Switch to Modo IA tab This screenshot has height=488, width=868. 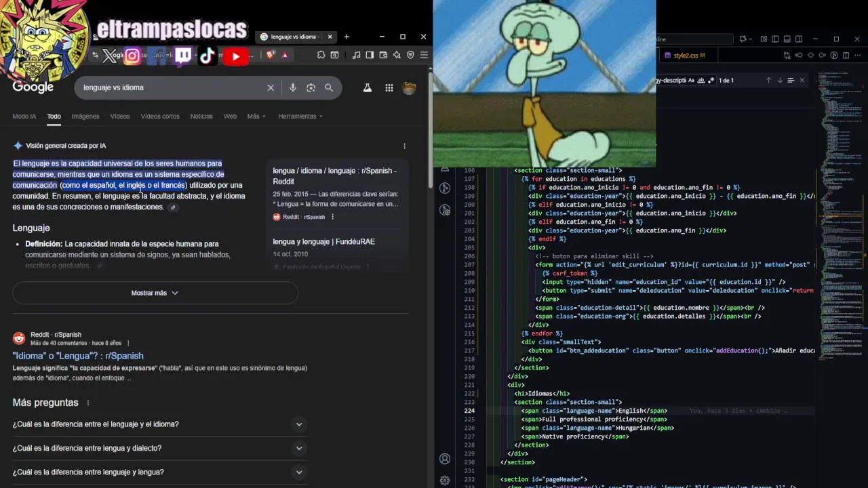[24, 117]
